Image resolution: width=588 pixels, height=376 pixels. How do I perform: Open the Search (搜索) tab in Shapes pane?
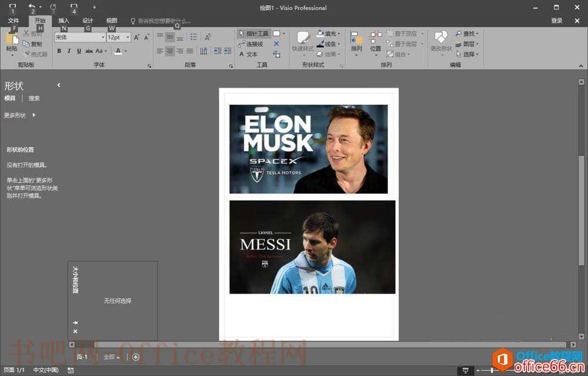pyautogui.click(x=34, y=98)
